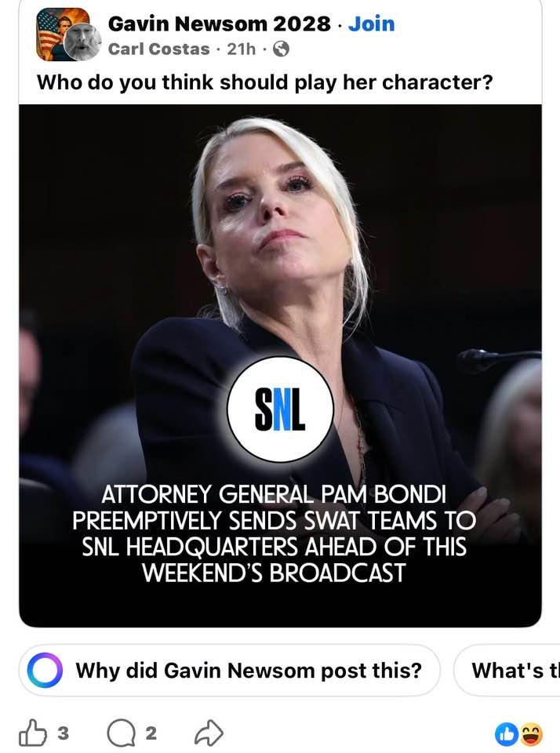Open the Pam Bondi SNL post image

(280, 366)
